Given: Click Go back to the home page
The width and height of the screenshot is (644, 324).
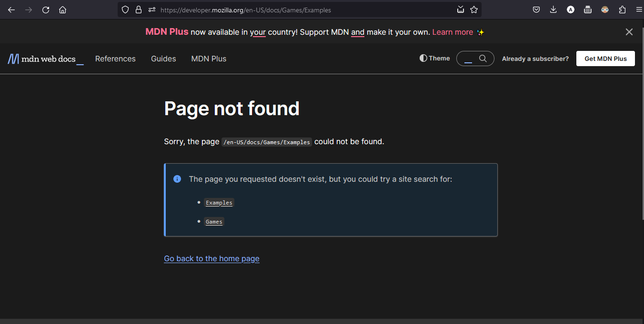Looking at the screenshot, I should click(x=211, y=258).
